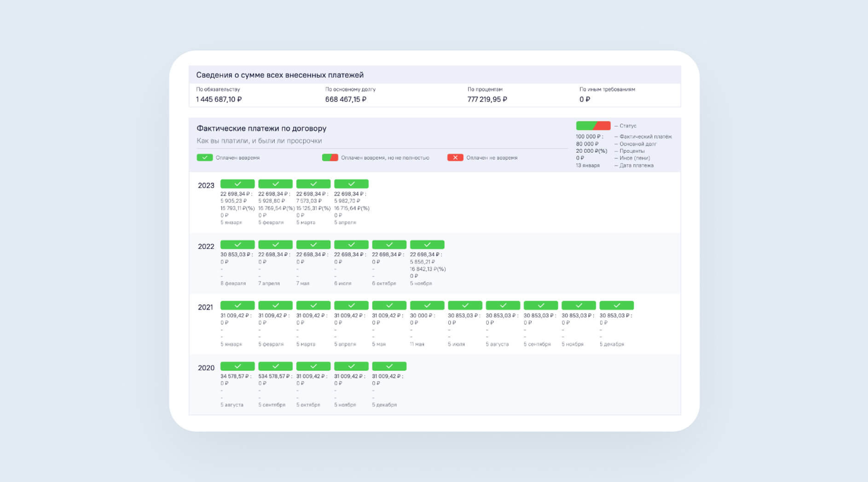Image resolution: width=868 pixels, height=482 pixels.
Task: Click the '16 842,13 ₽(%)' interest value
Action: click(428, 269)
